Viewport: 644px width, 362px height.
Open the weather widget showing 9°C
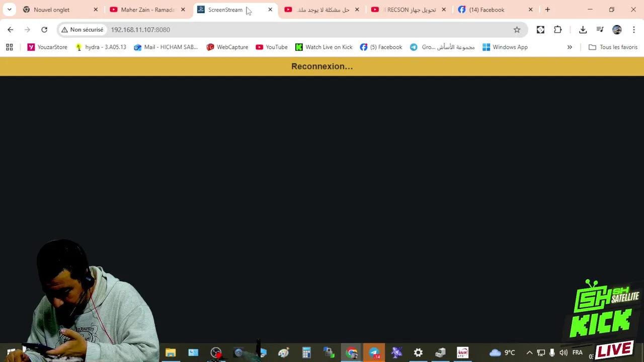click(503, 353)
